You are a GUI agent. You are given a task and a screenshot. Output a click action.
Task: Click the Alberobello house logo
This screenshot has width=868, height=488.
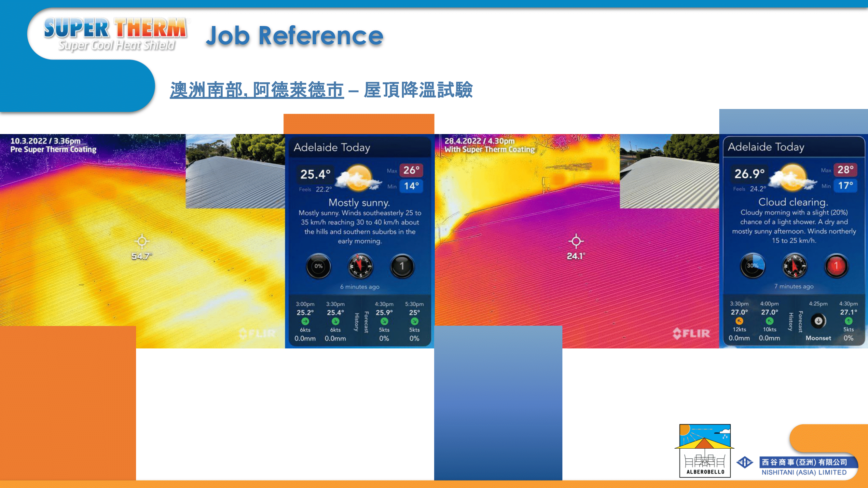(705, 450)
